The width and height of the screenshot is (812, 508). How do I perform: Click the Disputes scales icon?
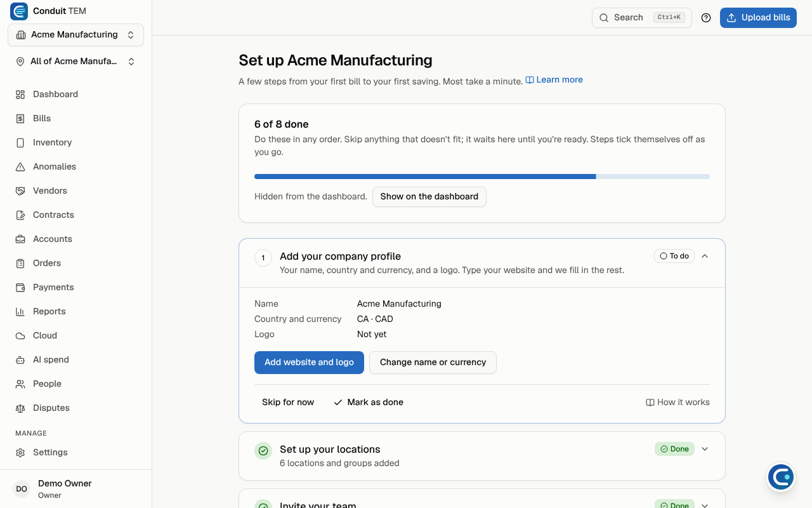tap(20, 408)
